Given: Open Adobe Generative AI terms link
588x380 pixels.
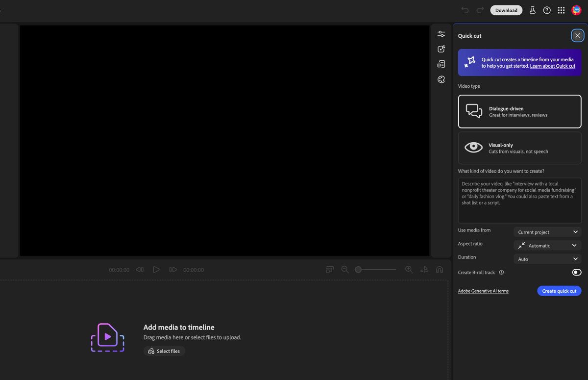Looking at the screenshot, I should tap(483, 291).
